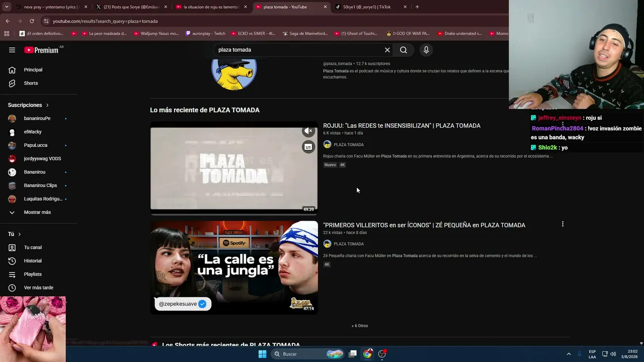Open the Drake underrated bookmark

[x=459, y=34]
